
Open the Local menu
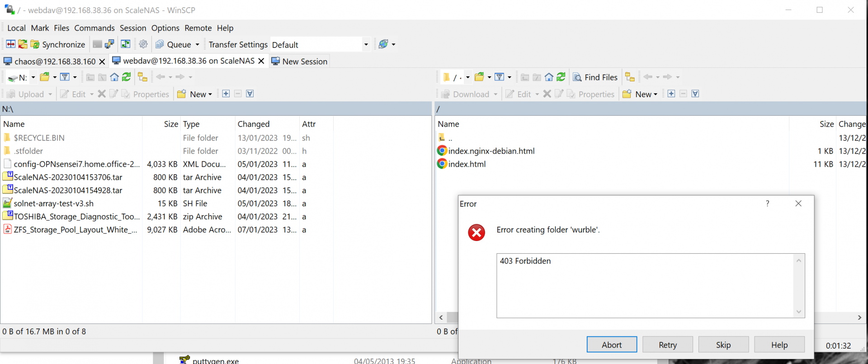click(16, 28)
